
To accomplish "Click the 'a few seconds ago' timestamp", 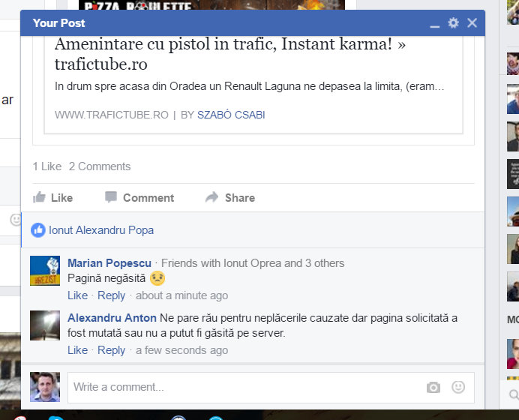I will pos(181,349).
